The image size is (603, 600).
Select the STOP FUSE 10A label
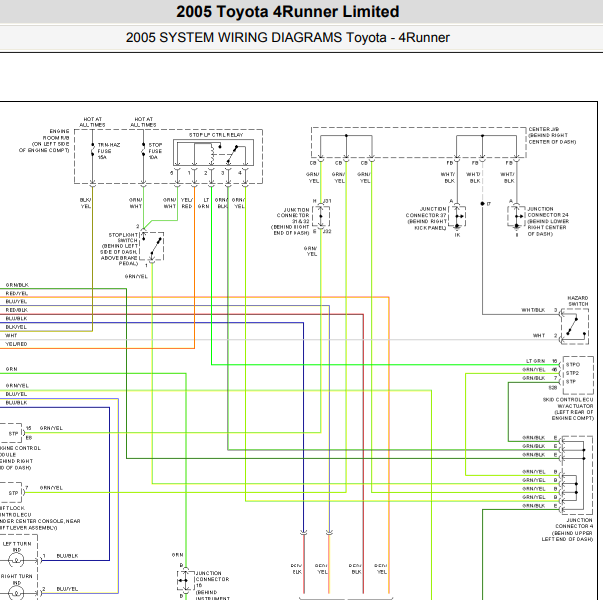coord(155,151)
